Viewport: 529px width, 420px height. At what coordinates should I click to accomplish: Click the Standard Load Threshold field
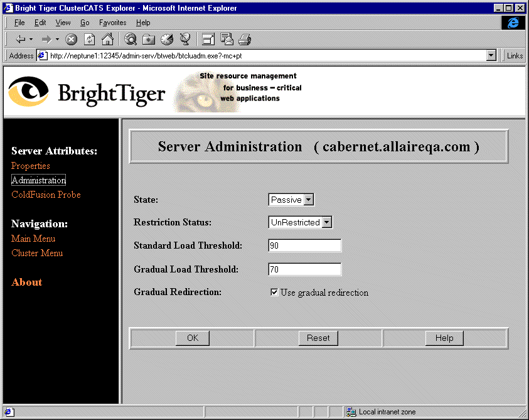click(x=304, y=245)
